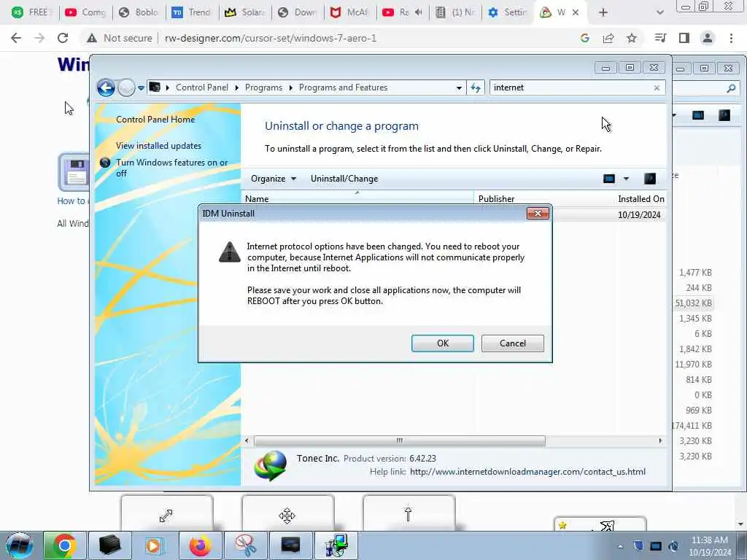Open the internetdownloadmanager.com help link
This screenshot has height=560, width=747.
tap(527, 472)
